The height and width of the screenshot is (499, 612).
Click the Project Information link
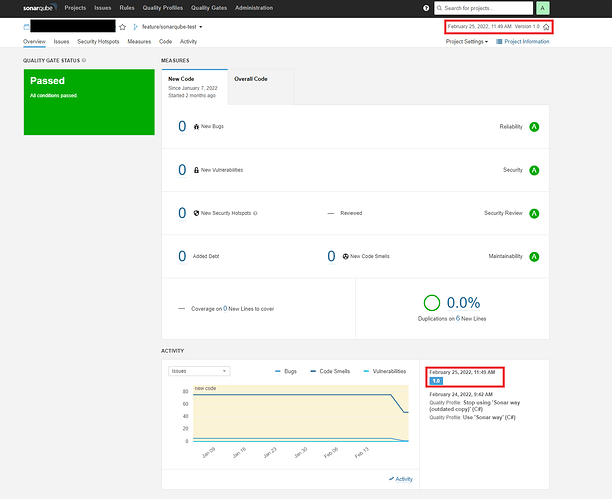pyautogui.click(x=527, y=42)
